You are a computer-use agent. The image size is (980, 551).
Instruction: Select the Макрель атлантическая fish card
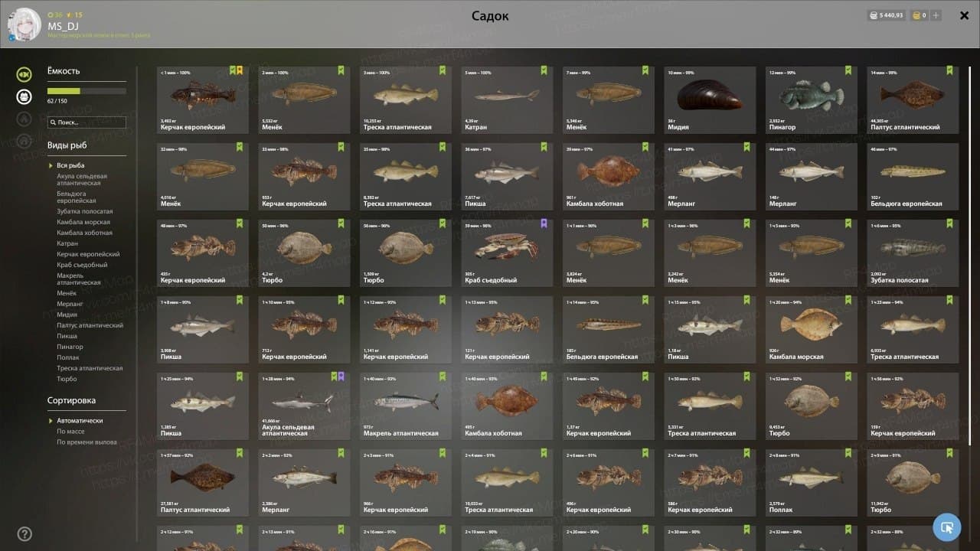pyautogui.click(x=405, y=406)
